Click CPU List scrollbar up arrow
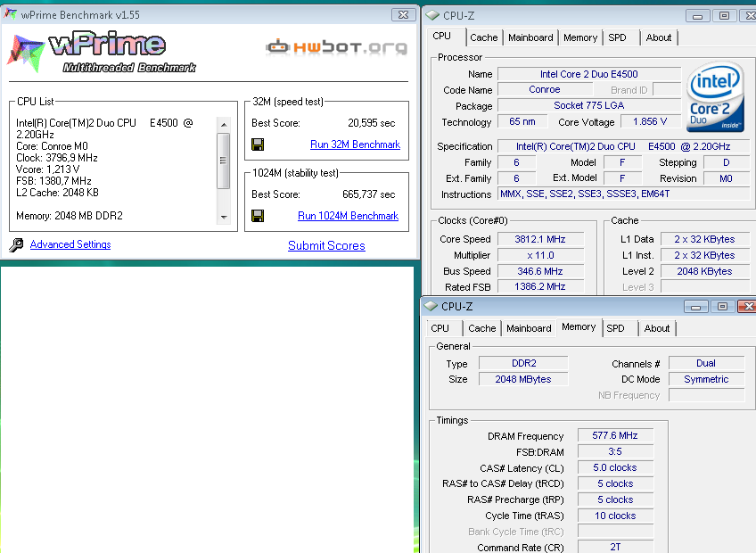Screen dimensions: 756x553 click(x=223, y=125)
